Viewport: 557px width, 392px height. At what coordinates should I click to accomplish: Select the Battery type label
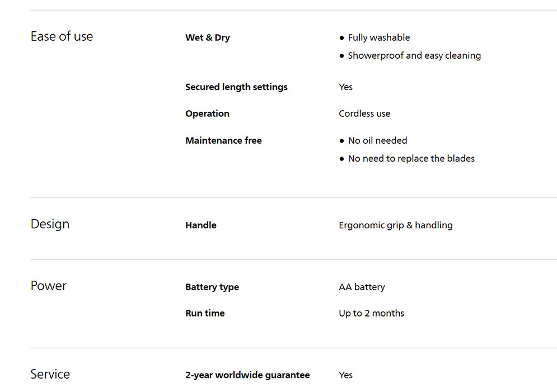pos(212,287)
